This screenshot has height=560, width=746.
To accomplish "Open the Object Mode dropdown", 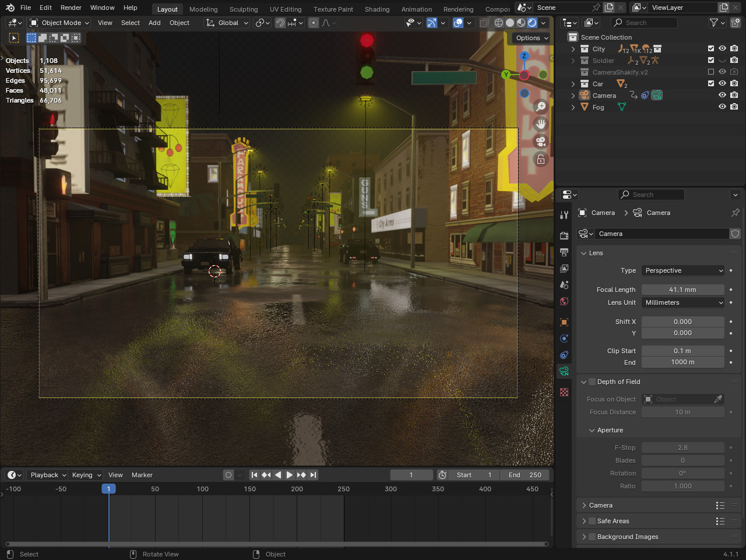I will [x=59, y=23].
